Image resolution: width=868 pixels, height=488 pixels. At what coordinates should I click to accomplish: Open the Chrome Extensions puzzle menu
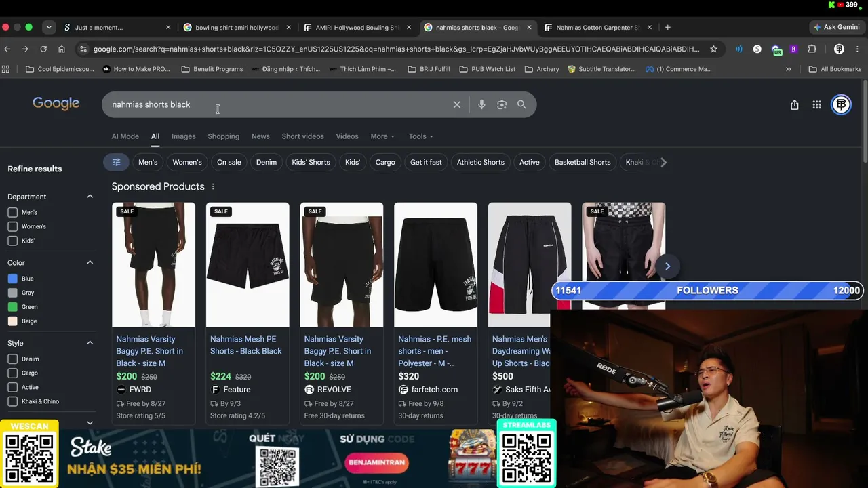click(812, 49)
